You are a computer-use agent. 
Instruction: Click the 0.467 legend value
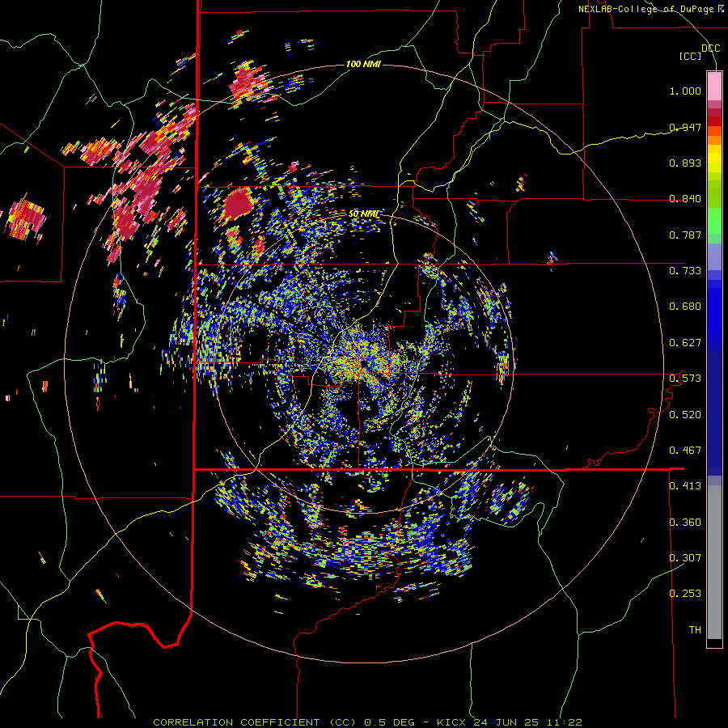click(685, 450)
